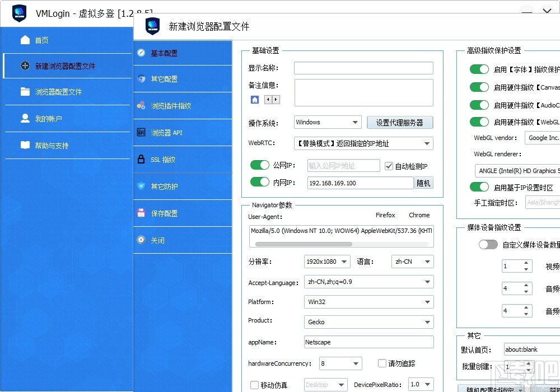
Task: Disable the 公网IP toggle
Action: pos(260,165)
